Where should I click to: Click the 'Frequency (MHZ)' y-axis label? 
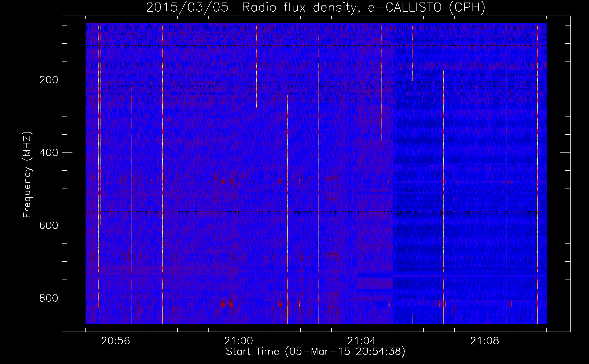pyautogui.click(x=27, y=175)
